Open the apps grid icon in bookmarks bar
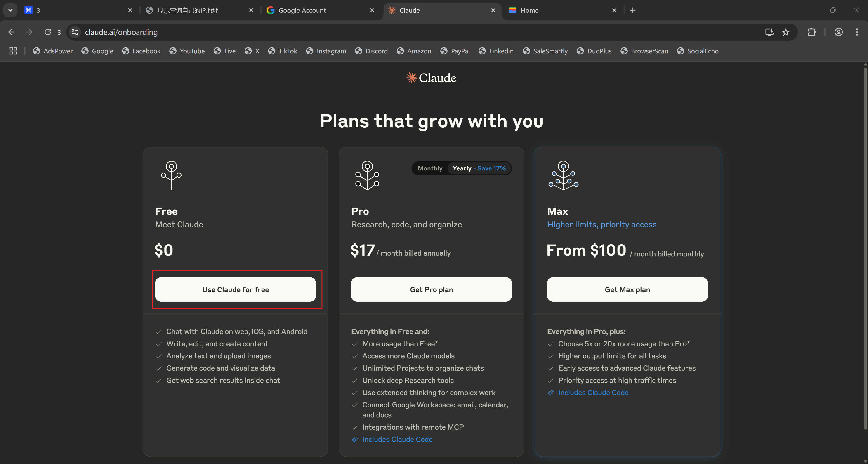Viewport: 868px width, 464px height. pos(13,51)
